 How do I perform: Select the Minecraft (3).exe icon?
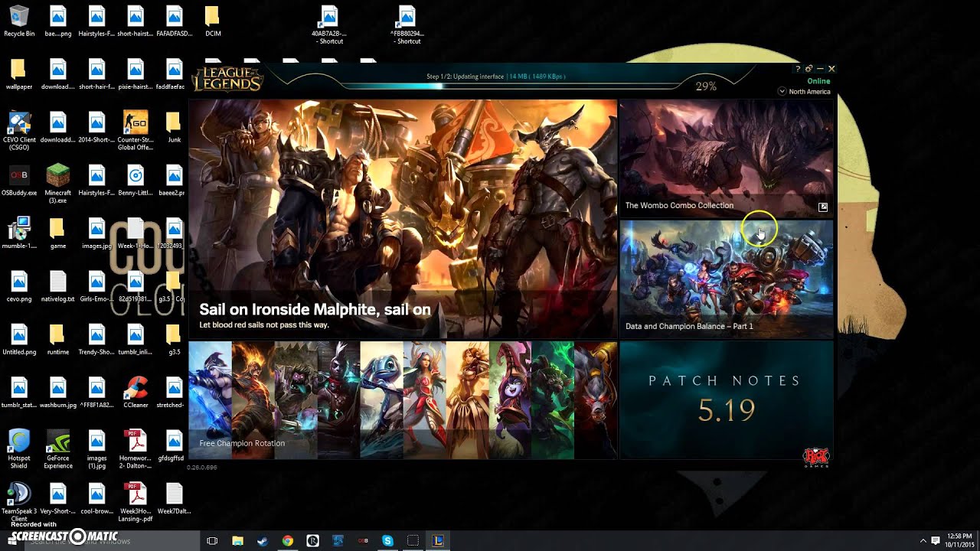(57, 184)
